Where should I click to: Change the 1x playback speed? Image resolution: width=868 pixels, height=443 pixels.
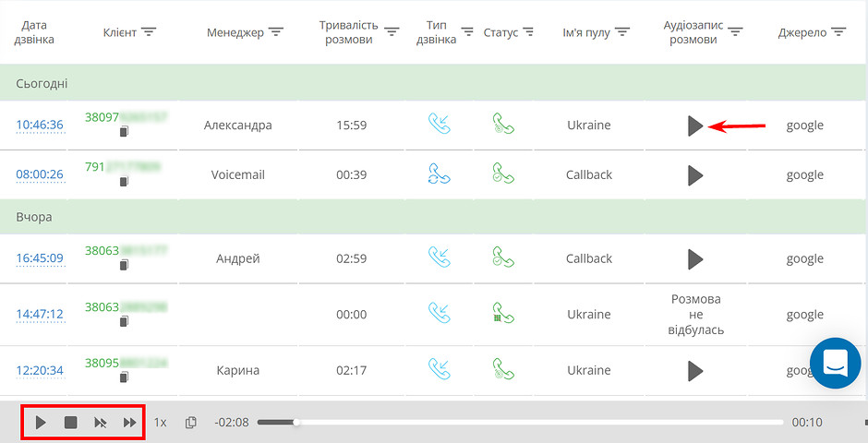tap(160, 423)
